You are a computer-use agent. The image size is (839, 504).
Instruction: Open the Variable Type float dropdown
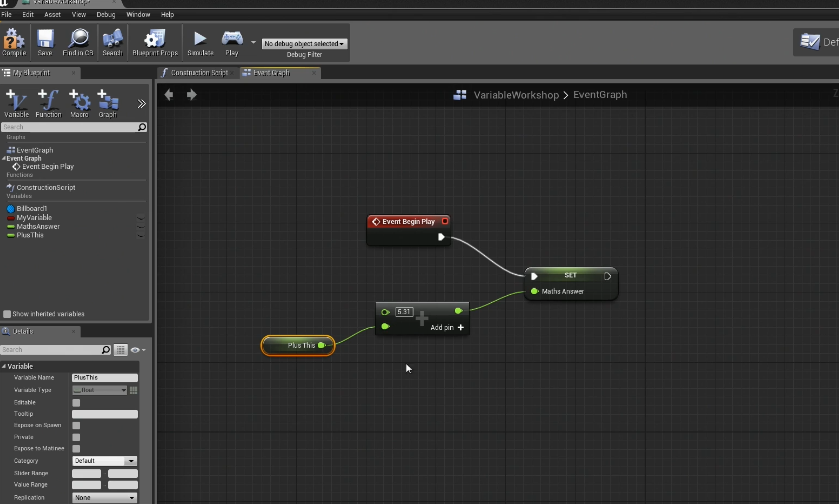coord(99,390)
